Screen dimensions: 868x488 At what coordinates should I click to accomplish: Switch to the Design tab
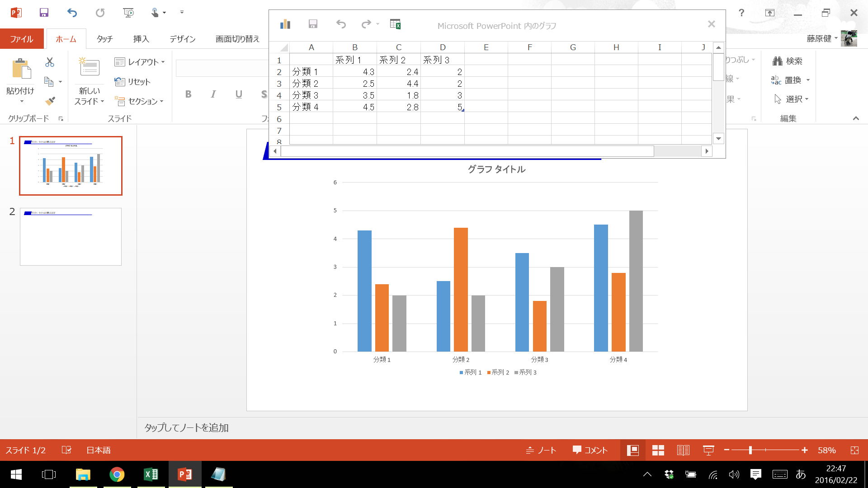point(182,39)
